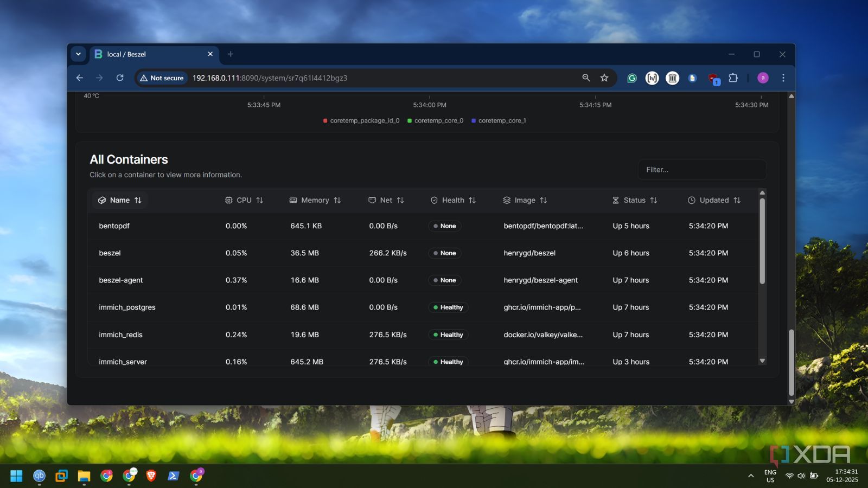Viewport: 868px width, 488px height.
Task: Sort containers by Name
Action: (x=120, y=200)
